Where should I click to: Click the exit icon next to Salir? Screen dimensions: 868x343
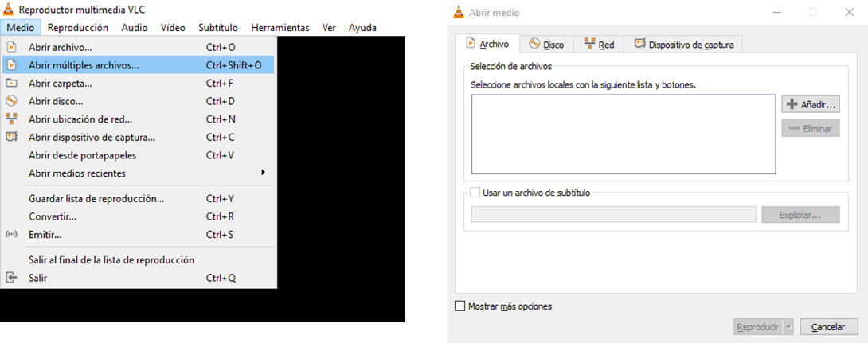click(11, 278)
